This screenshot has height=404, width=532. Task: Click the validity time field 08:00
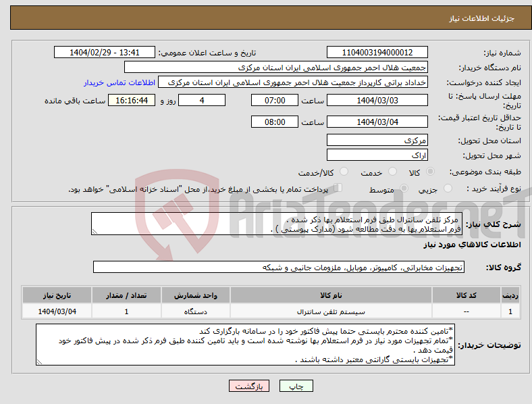[275, 122]
